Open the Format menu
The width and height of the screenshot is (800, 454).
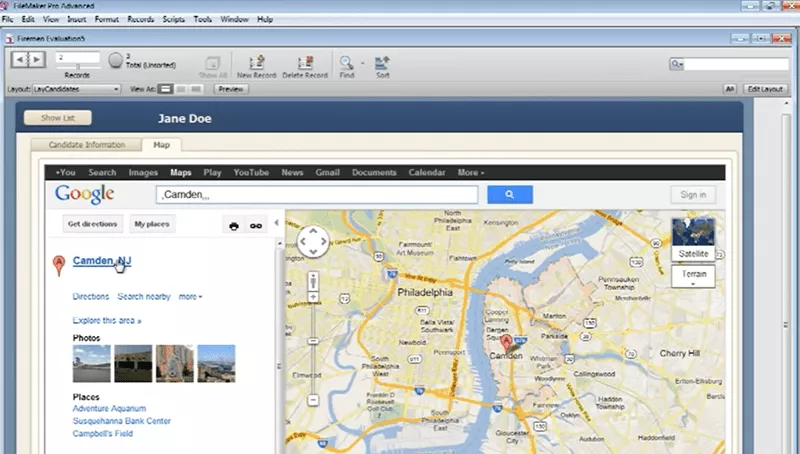pyautogui.click(x=107, y=19)
